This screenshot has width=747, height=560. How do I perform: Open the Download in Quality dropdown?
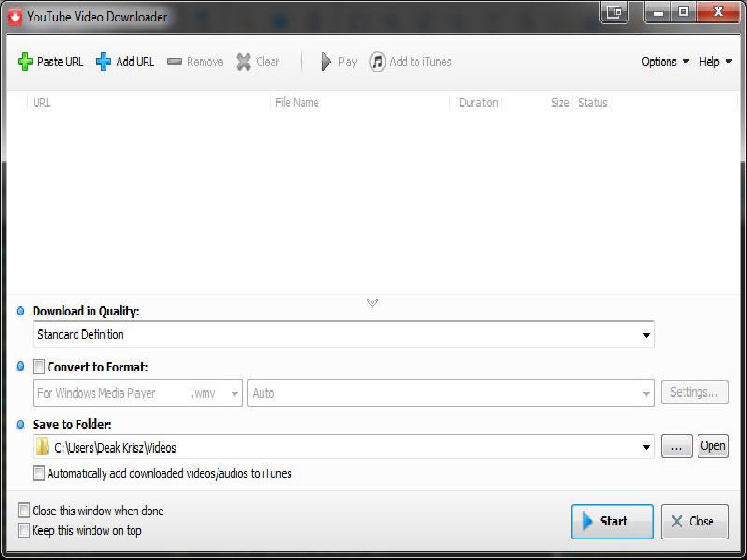(343, 334)
